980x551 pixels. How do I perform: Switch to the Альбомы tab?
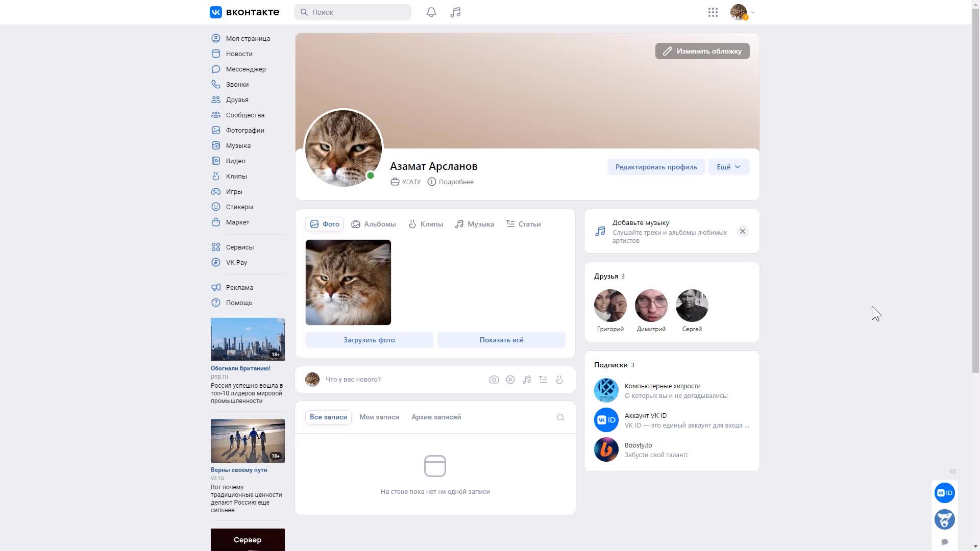(x=374, y=224)
